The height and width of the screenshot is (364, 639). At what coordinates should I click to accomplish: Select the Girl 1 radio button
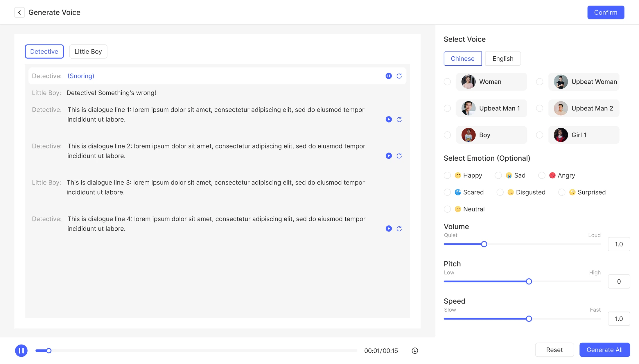(x=539, y=135)
